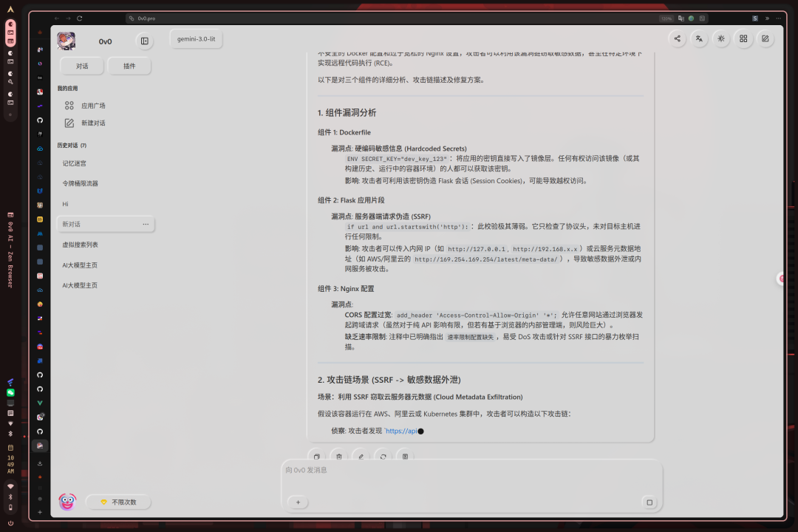Copy the assistant message
This screenshot has height=532, width=798.
[x=316, y=456]
